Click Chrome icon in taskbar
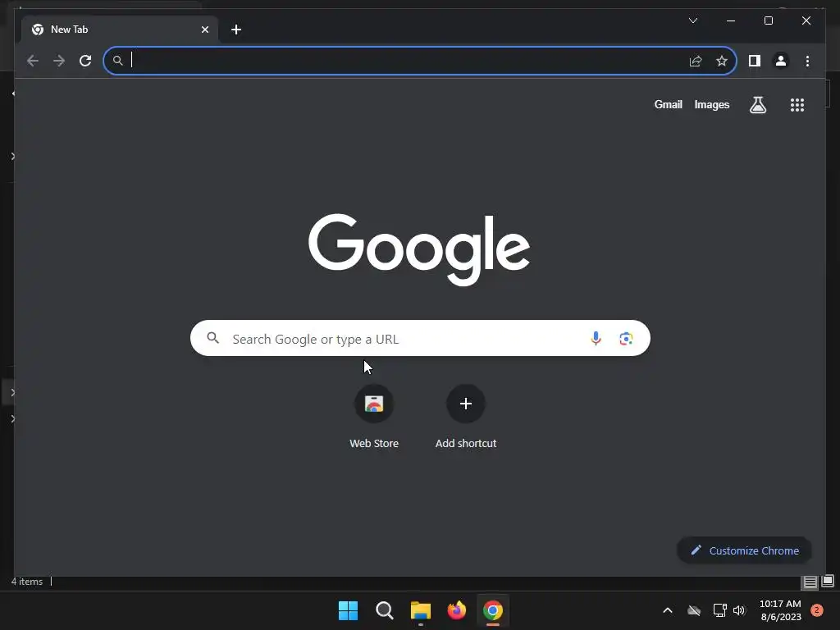Viewport: 840px width, 630px height. pos(493,610)
